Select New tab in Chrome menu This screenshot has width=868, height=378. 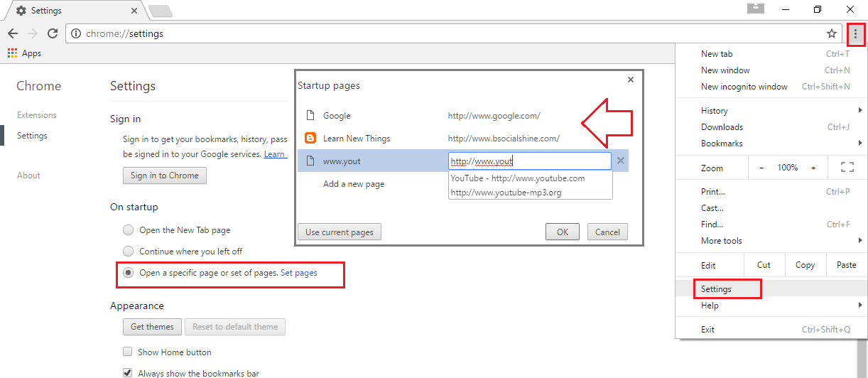pyautogui.click(x=771, y=54)
